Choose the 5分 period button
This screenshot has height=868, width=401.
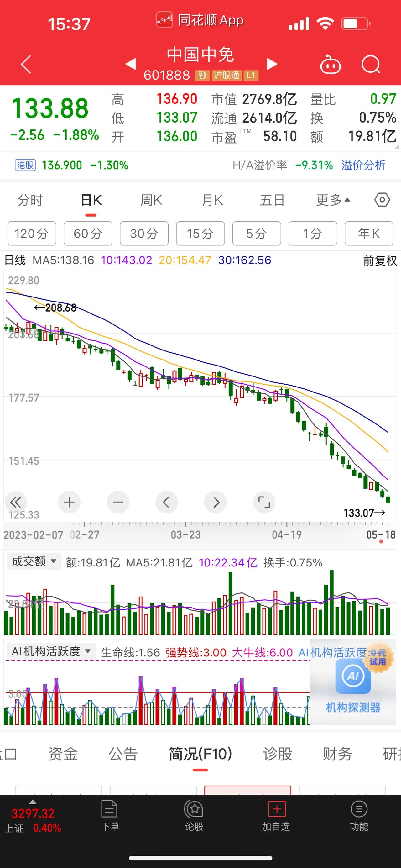[x=257, y=234]
